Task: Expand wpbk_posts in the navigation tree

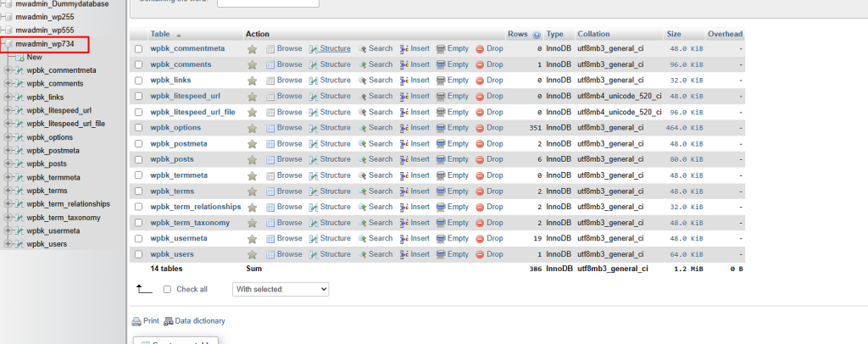Action: (8, 164)
